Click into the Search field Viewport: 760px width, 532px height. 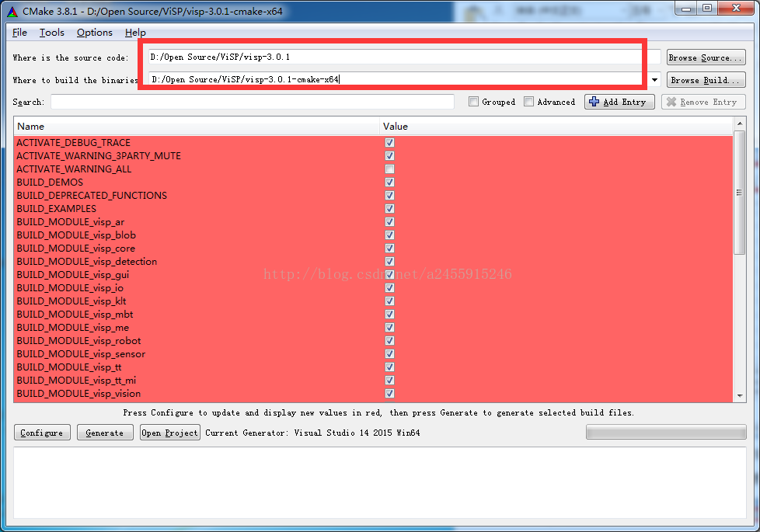click(x=252, y=102)
